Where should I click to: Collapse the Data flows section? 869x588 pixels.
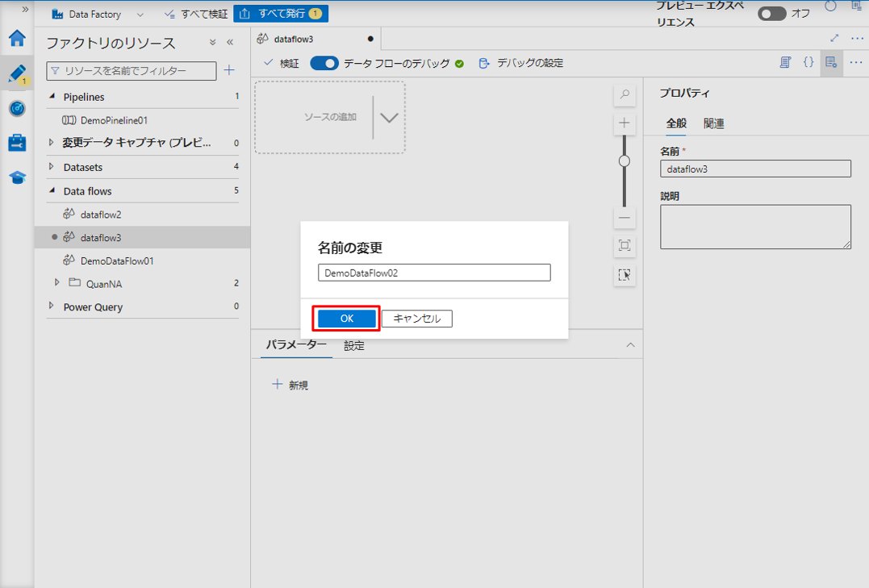pos(52,190)
